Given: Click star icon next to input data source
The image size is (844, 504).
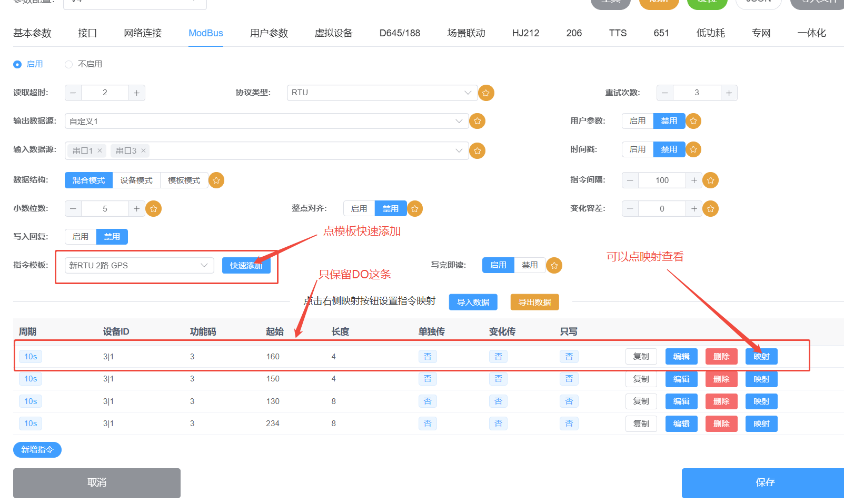Looking at the screenshot, I should coord(477,151).
